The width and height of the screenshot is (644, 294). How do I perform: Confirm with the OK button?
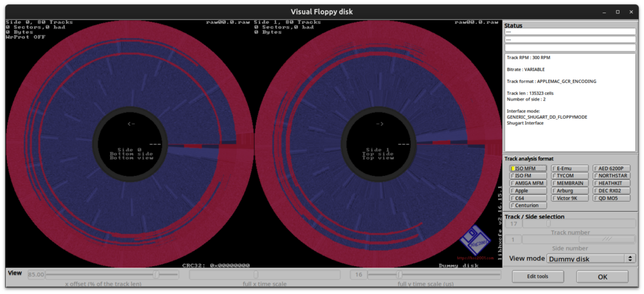(602, 276)
